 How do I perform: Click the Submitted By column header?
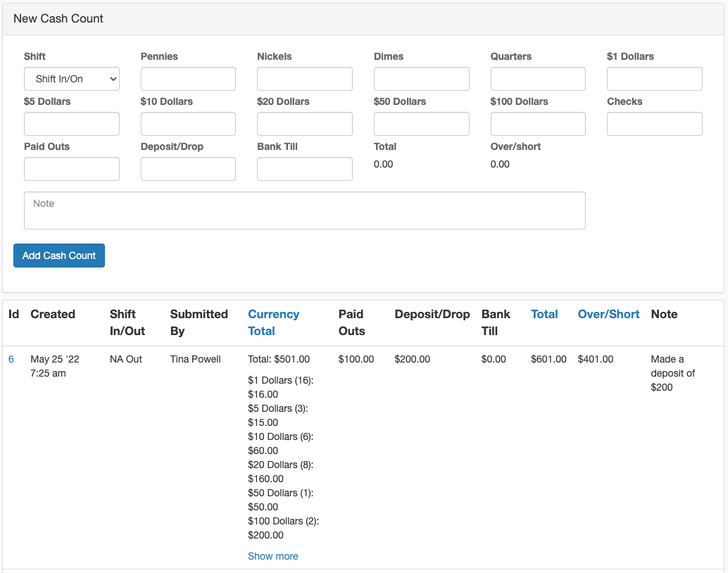pyautogui.click(x=199, y=322)
